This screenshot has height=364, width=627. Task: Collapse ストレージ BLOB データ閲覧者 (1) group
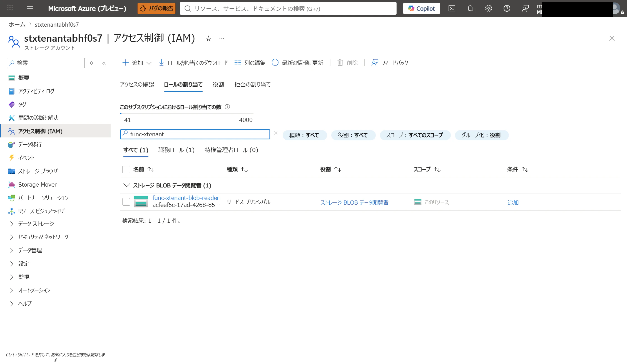click(x=126, y=185)
